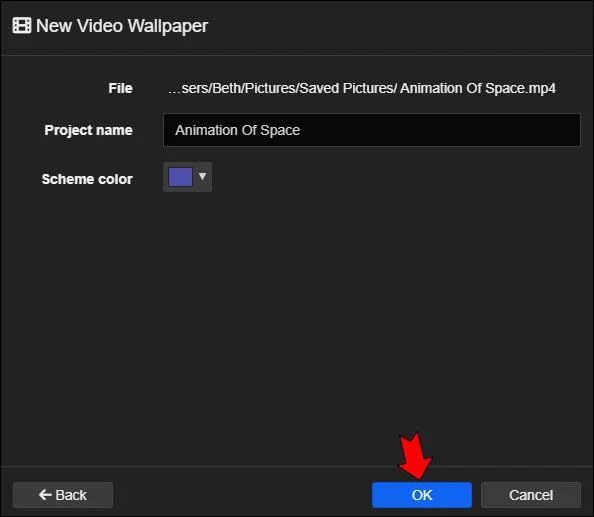Click the "Project name" label
Image resolution: width=594 pixels, height=517 pixels.
point(88,130)
